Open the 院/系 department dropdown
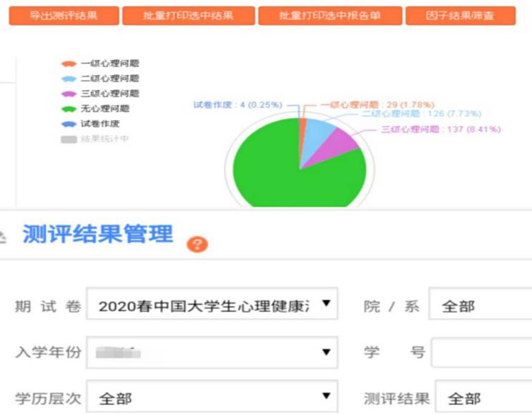Image resolution: width=532 pixels, height=414 pixels. 481,305
